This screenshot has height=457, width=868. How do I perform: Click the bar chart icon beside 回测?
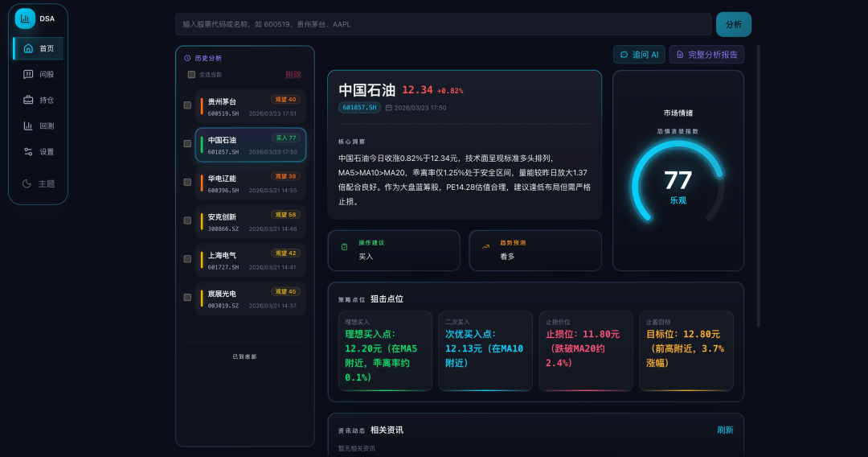[28, 126]
